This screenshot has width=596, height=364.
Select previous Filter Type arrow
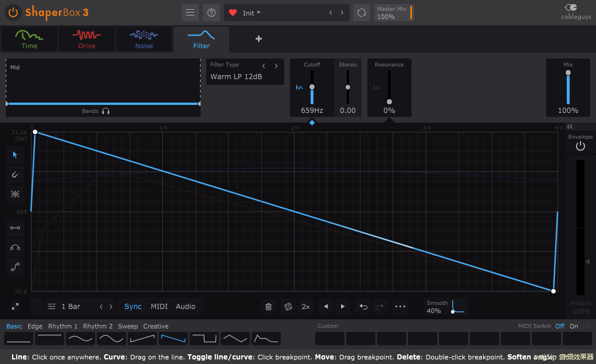point(264,66)
